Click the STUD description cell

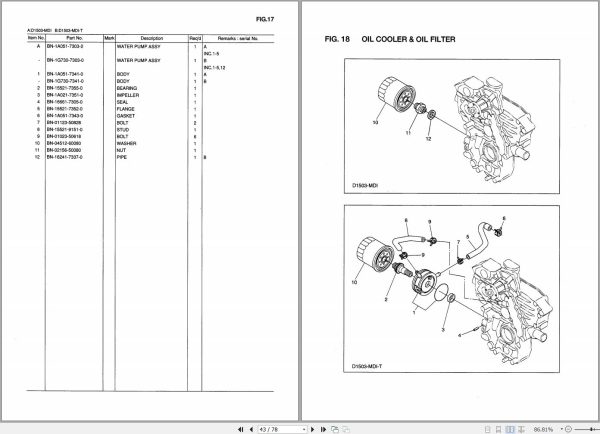(123, 130)
